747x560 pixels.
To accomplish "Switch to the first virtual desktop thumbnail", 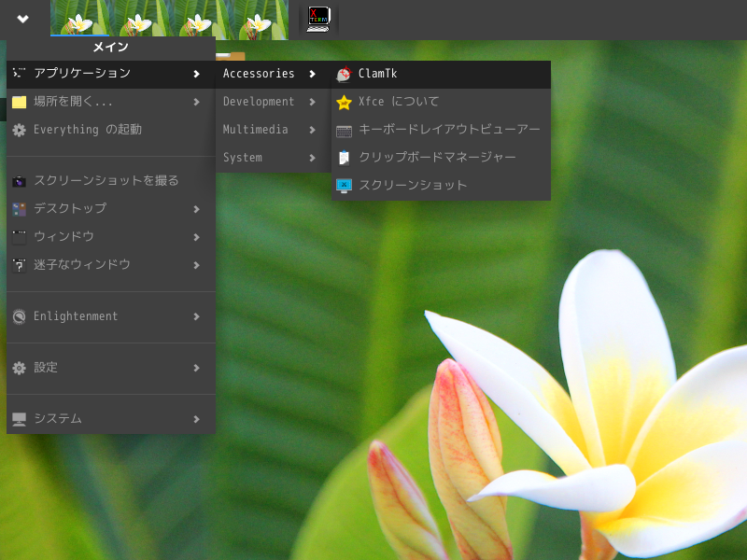I will tap(80, 19).
